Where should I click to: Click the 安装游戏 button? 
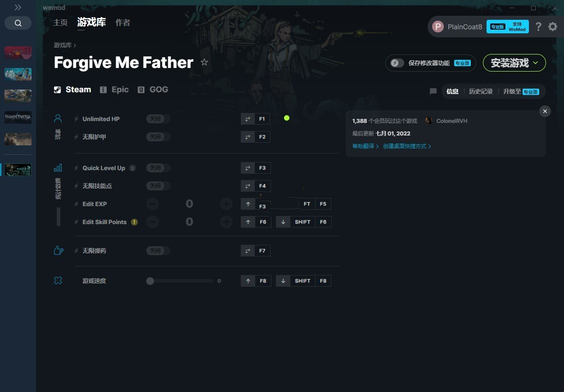[514, 63]
